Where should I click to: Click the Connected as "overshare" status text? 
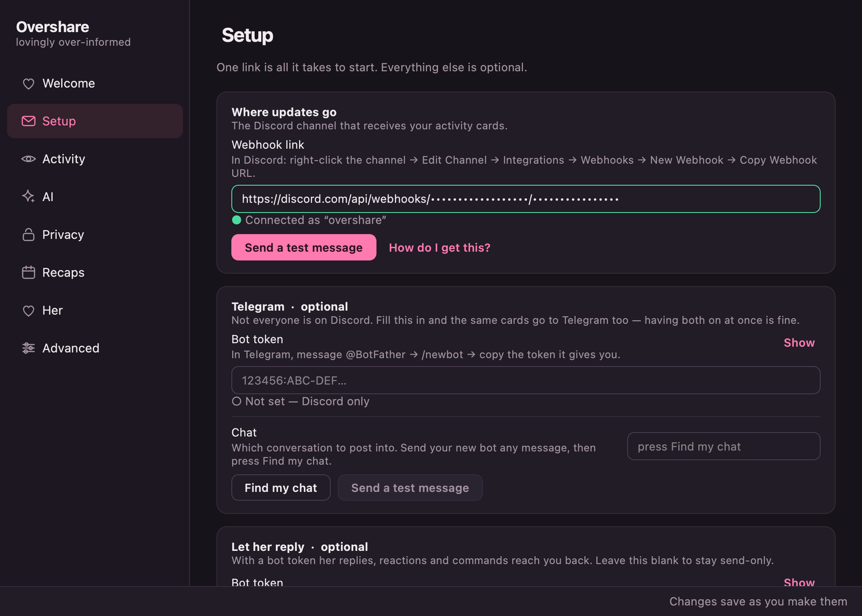[x=316, y=220]
